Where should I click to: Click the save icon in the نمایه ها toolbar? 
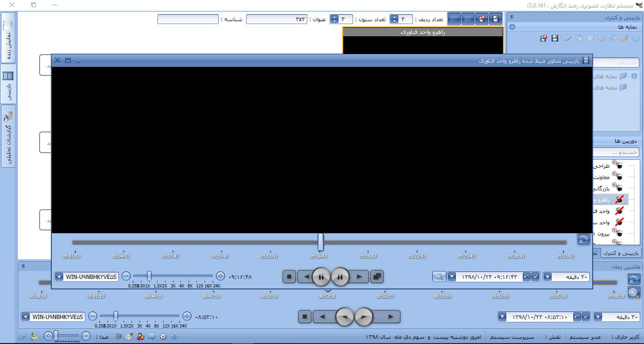pyautogui.click(x=555, y=38)
